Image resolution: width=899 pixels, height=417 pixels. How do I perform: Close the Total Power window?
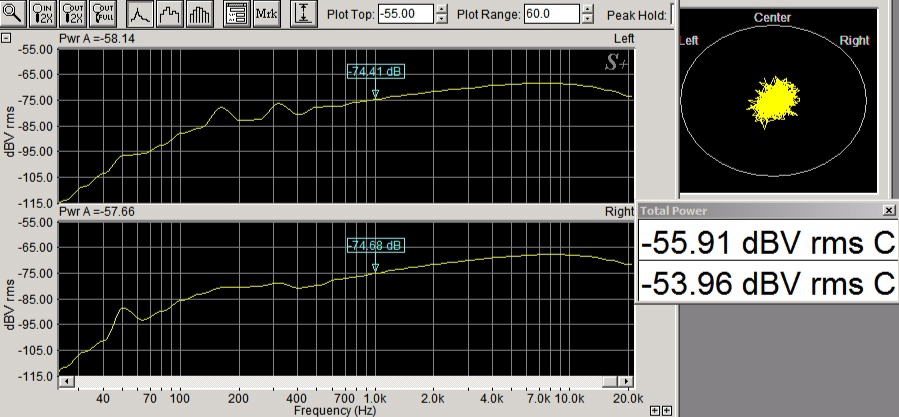tap(889, 211)
